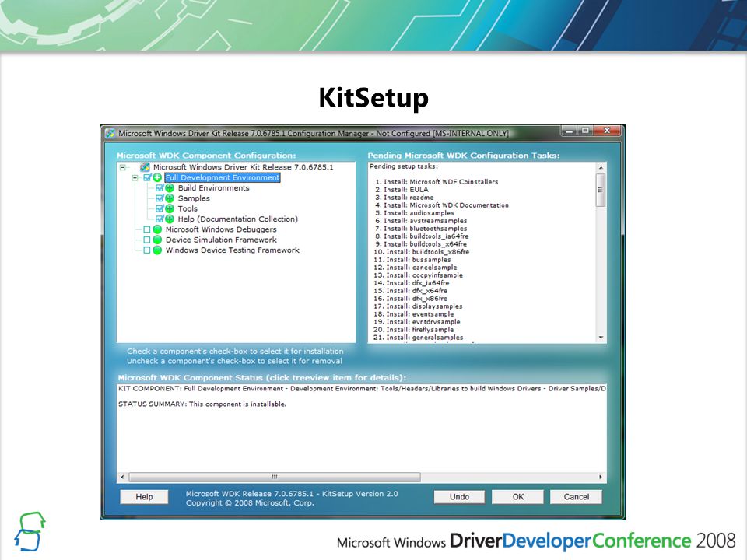Click the Help button
Screen dimensions: 747x560
click(x=144, y=497)
